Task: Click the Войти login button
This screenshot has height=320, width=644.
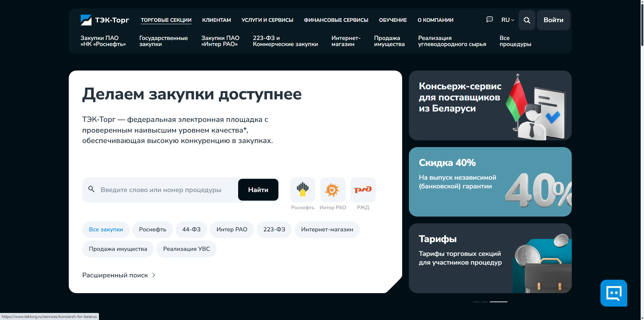Action: (553, 20)
